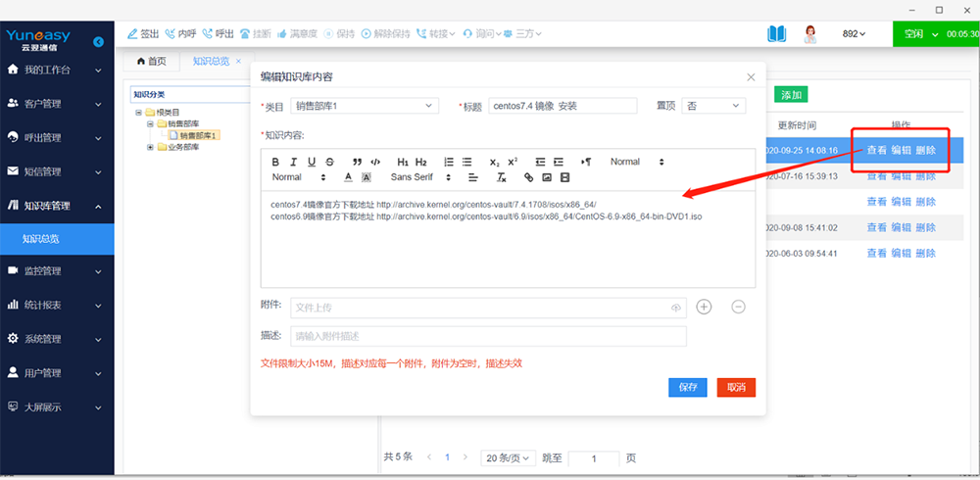Open the page size dropdown 20条/页
The width and height of the screenshot is (980, 480).
(x=508, y=458)
